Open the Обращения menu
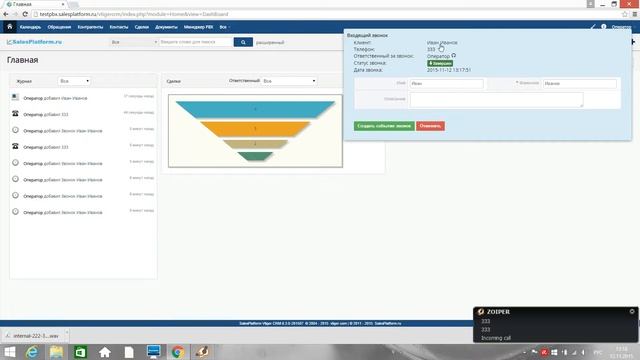This screenshot has height=360, width=640. point(59,27)
